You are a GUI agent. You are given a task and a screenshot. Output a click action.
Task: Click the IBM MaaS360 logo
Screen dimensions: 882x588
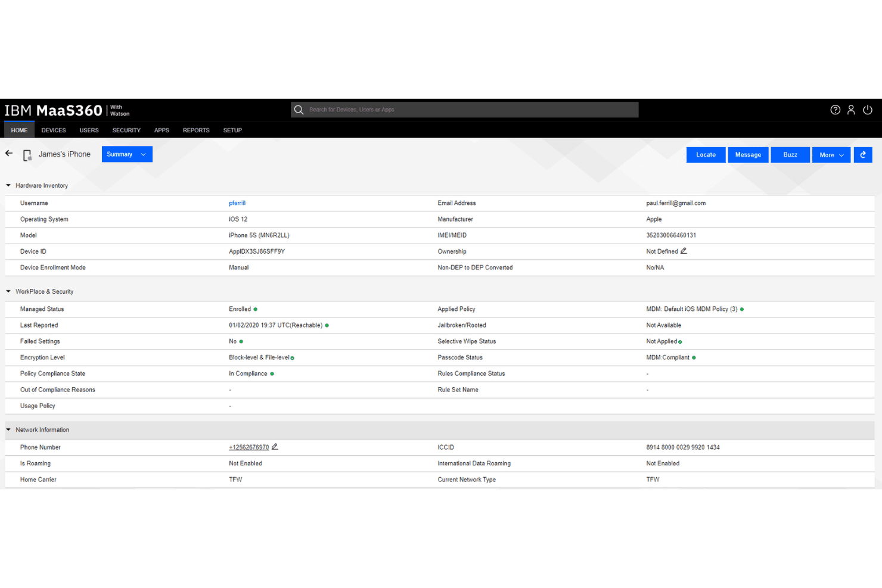coord(67,110)
